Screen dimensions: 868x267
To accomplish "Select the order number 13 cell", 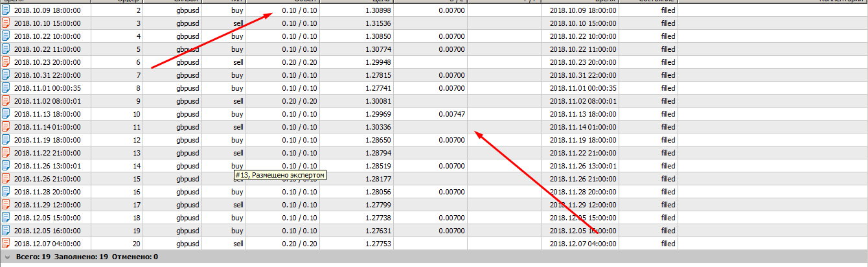I will pos(137,153).
